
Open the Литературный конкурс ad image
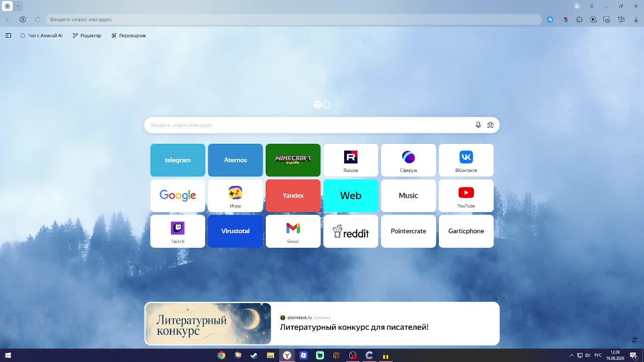pos(208,324)
